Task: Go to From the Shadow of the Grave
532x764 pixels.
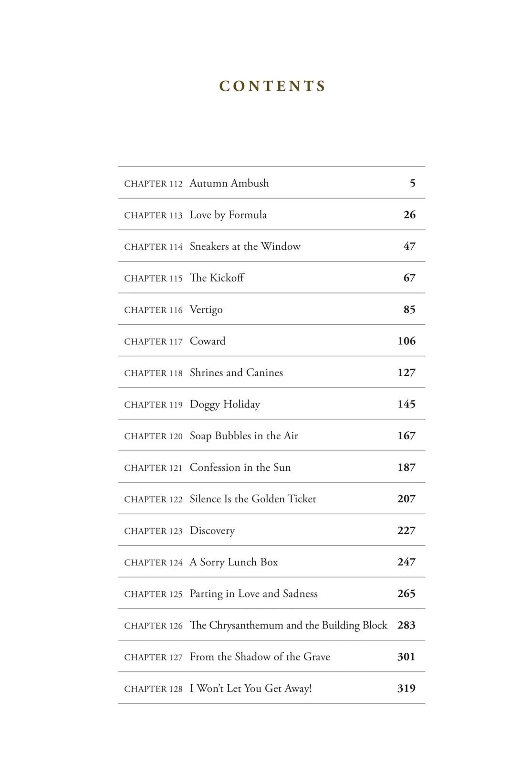Action: click(271, 657)
